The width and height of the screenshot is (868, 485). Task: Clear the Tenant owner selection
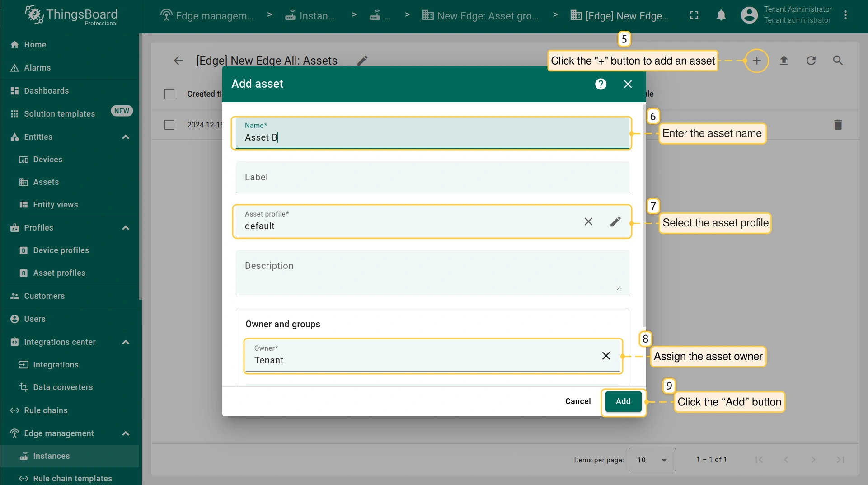click(606, 356)
